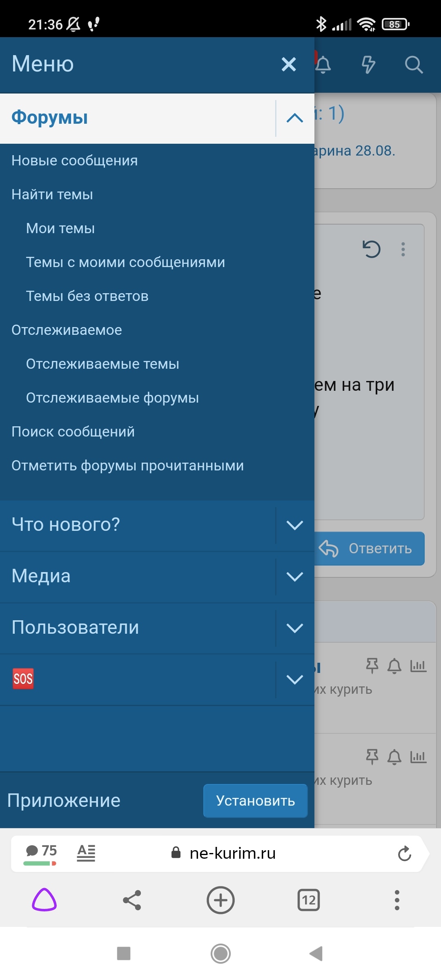Open Новые сообщения menu item
Screen dimensions: 441x980
point(75,160)
